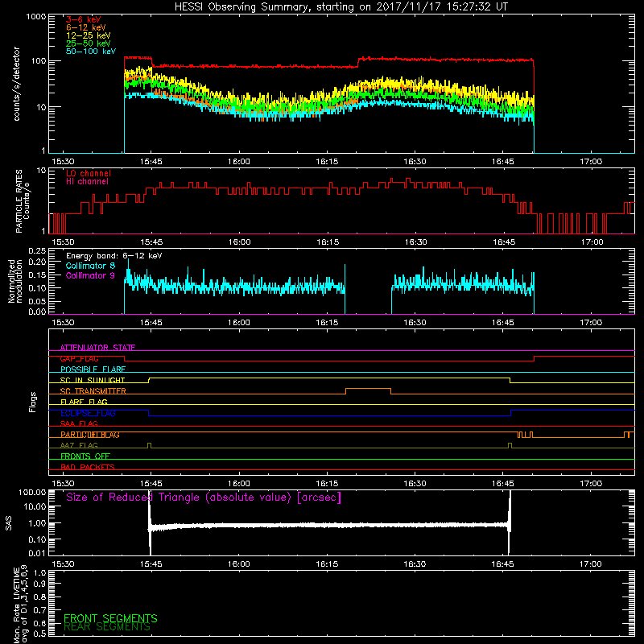Click the Normalized modulation axis label
The height and width of the screenshot is (644, 644).
[15, 281]
